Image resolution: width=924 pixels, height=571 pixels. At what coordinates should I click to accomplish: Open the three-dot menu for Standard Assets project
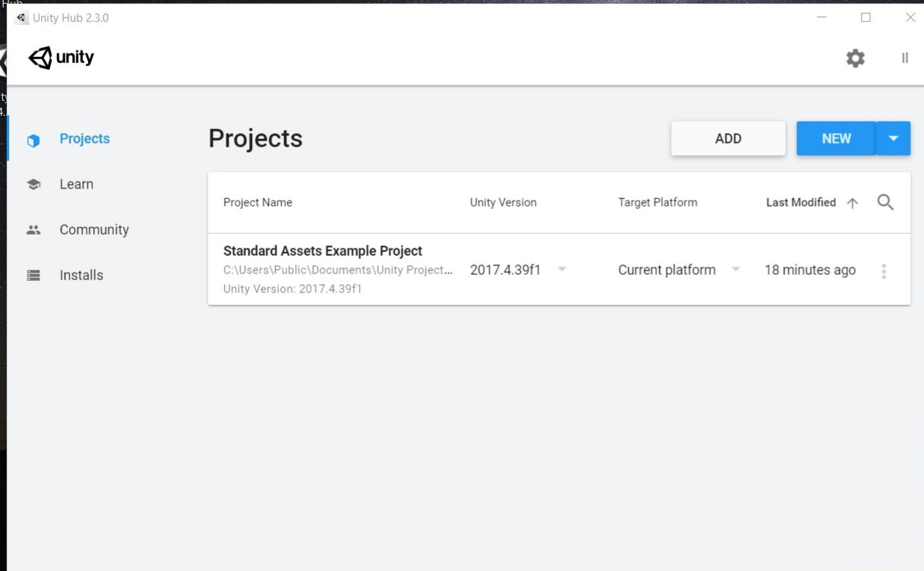[884, 271]
